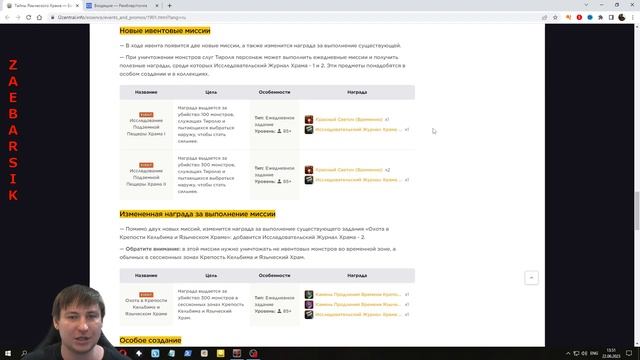640x360 pixels.
Task: Click the journal icon in last table row
Action: coord(309,315)
